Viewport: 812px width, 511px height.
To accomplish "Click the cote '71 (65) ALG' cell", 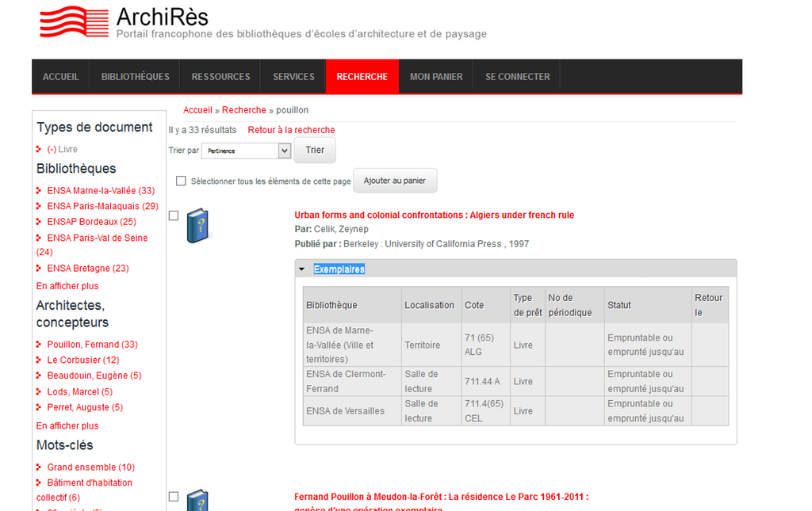I will [x=486, y=345].
